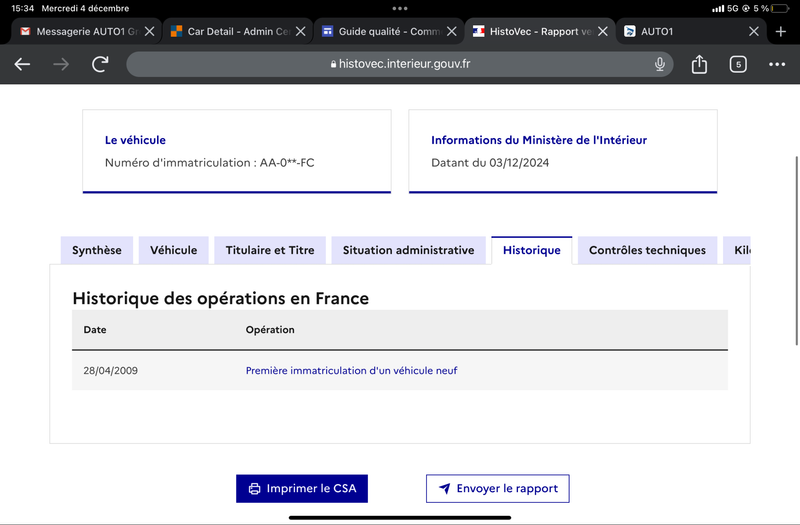Close the AUTO1 tab
800x525 pixels.
754,32
